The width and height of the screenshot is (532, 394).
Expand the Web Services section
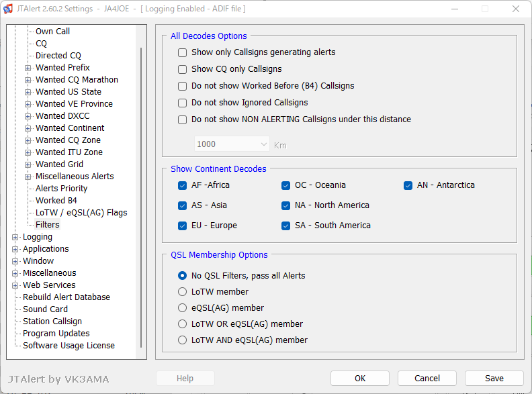[x=15, y=285]
